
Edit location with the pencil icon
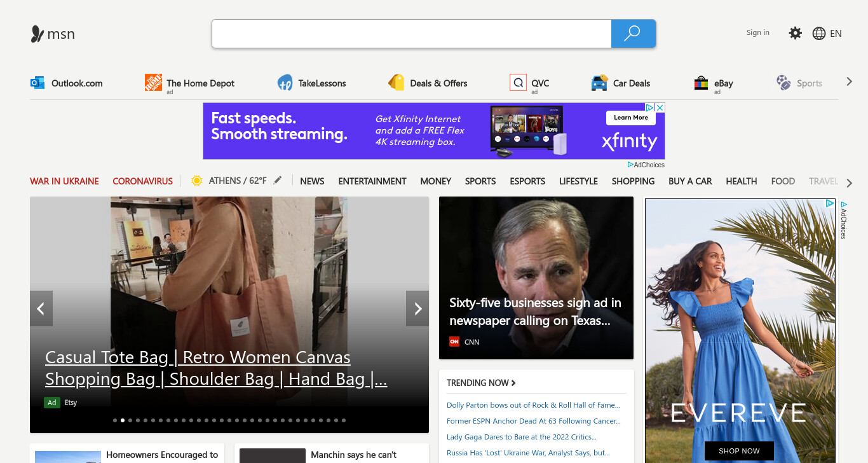(x=277, y=181)
